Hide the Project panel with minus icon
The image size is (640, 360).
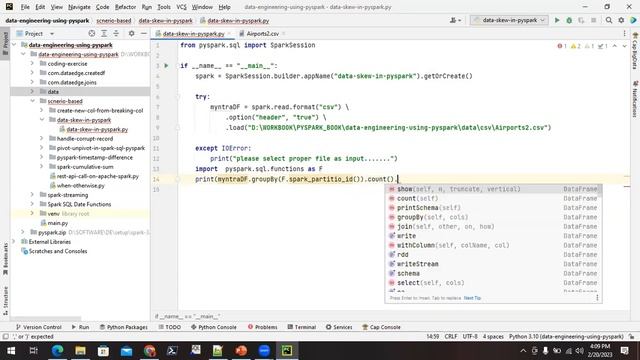click(x=143, y=33)
